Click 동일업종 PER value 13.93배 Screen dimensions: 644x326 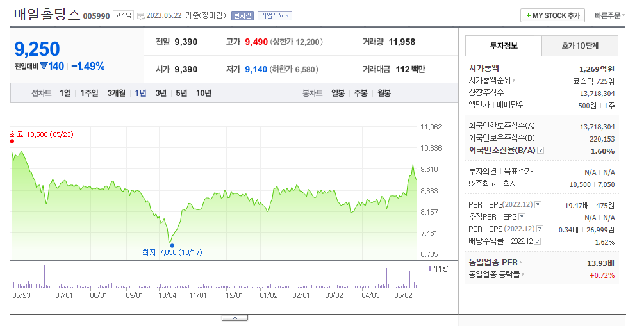[601, 263]
